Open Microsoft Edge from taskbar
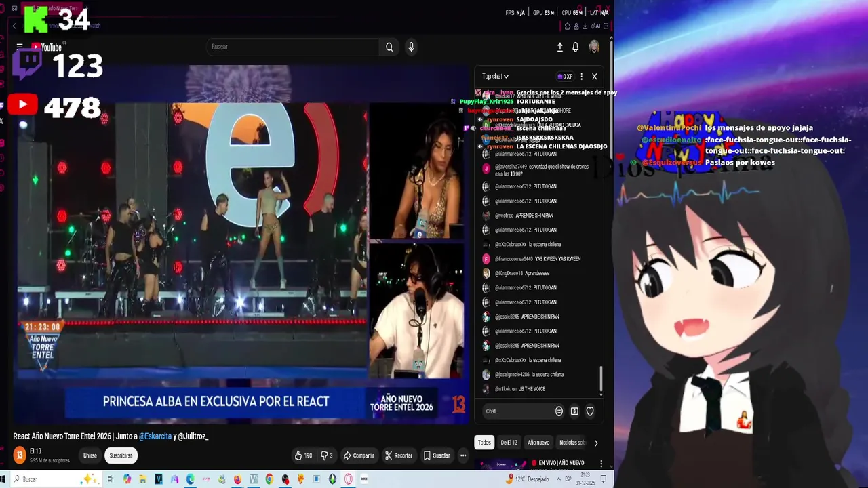This screenshot has height=488, width=868. pyautogui.click(x=191, y=479)
